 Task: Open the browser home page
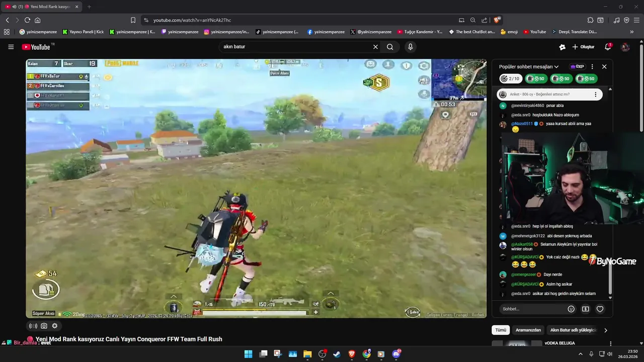pyautogui.click(x=37, y=20)
